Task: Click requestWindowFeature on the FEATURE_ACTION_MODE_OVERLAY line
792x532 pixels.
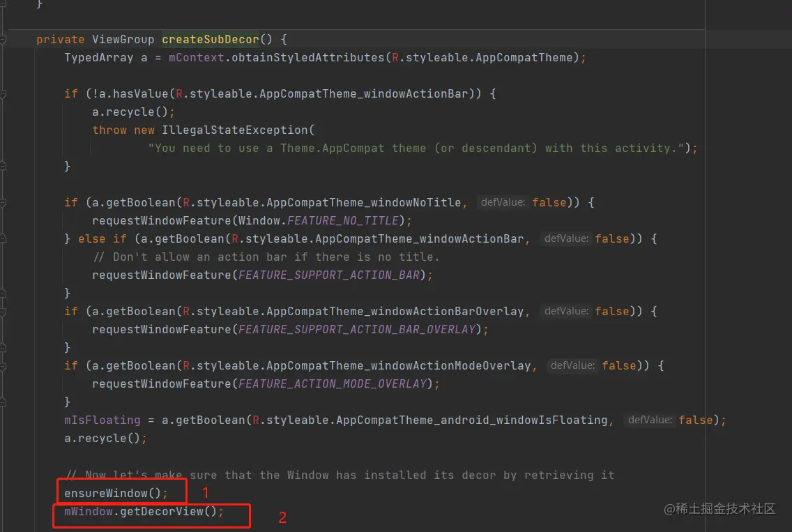Action: tap(161, 384)
